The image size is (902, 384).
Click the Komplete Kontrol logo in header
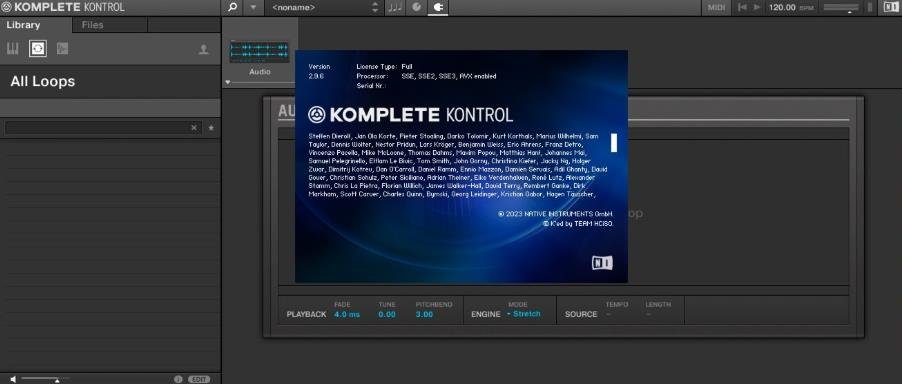click(63, 7)
